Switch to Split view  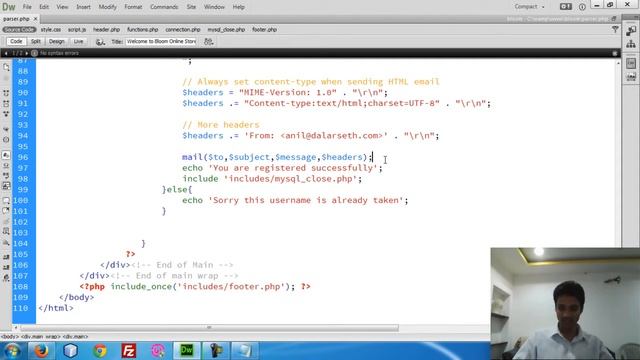tap(36, 41)
